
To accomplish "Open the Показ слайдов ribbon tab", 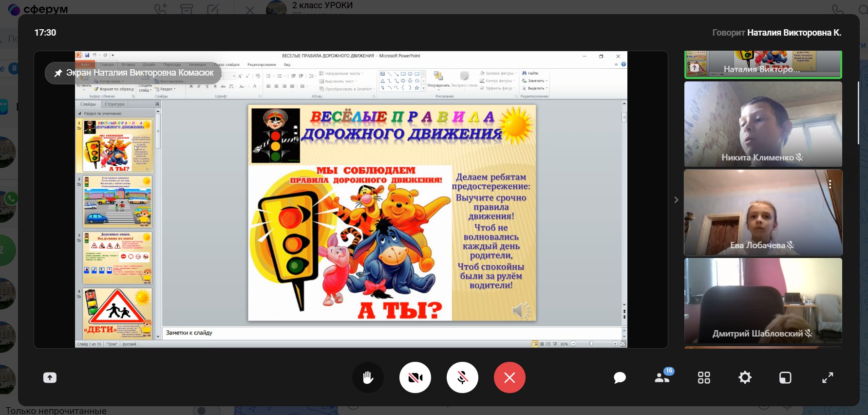I will tap(227, 64).
